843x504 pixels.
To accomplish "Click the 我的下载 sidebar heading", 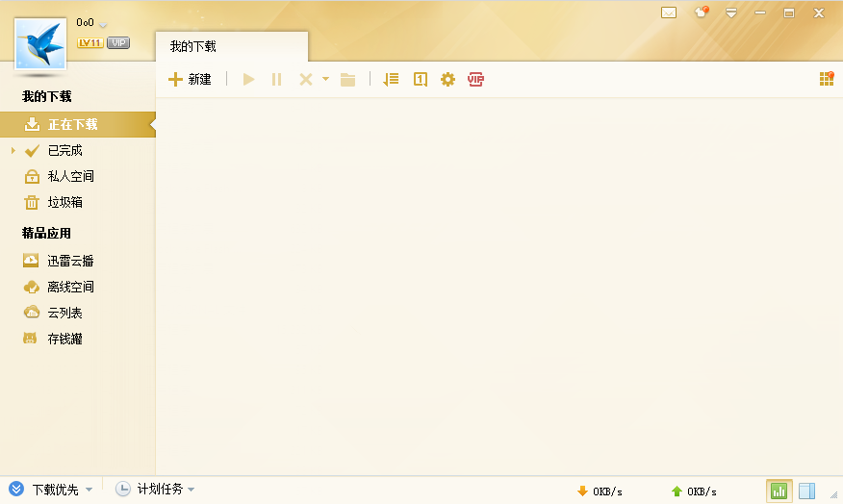I will click(47, 97).
